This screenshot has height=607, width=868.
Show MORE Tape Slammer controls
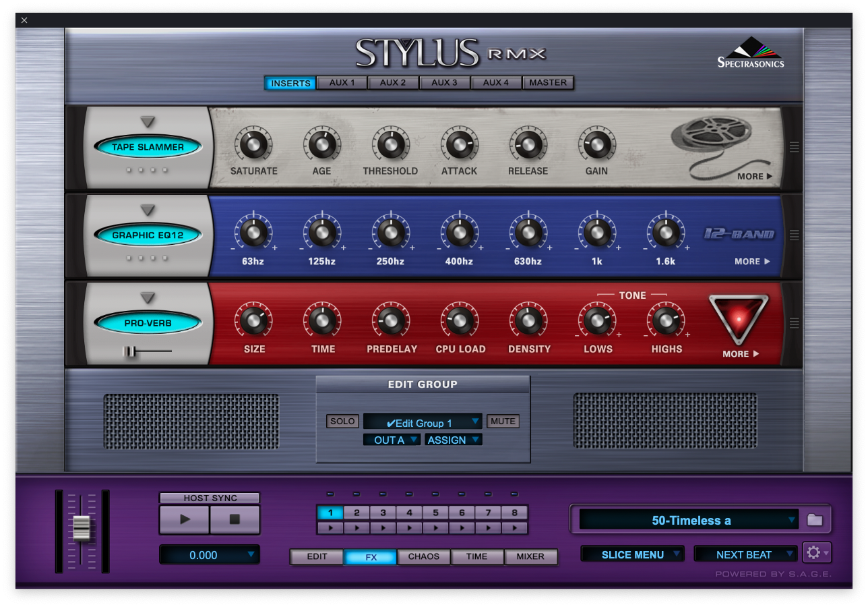click(755, 176)
